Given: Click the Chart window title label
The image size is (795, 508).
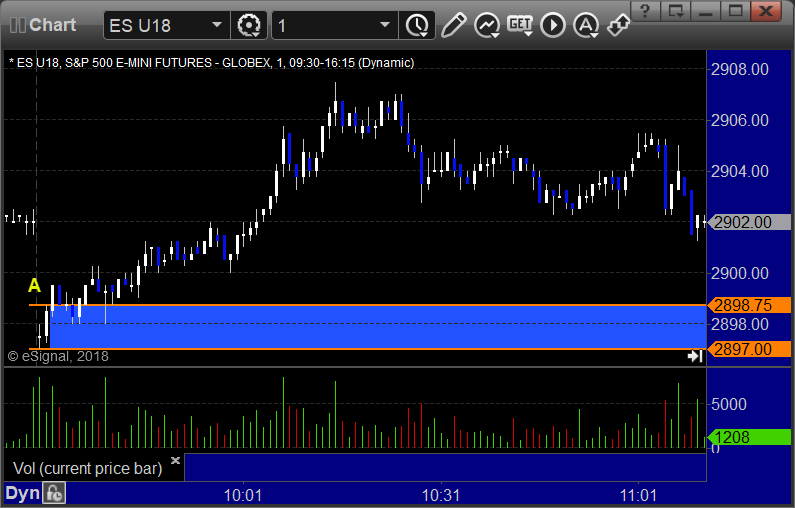Looking at the screenshot, I should (52, 25).
